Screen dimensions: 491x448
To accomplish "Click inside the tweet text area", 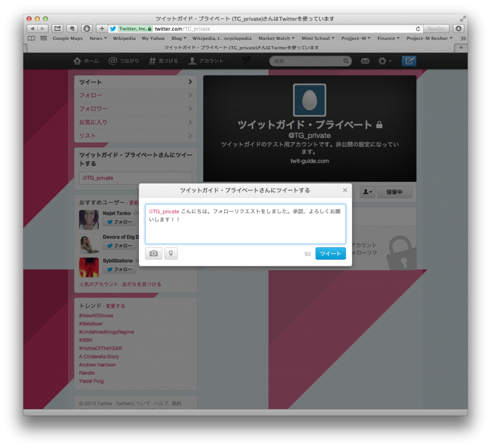I will [x=245, y=224].
